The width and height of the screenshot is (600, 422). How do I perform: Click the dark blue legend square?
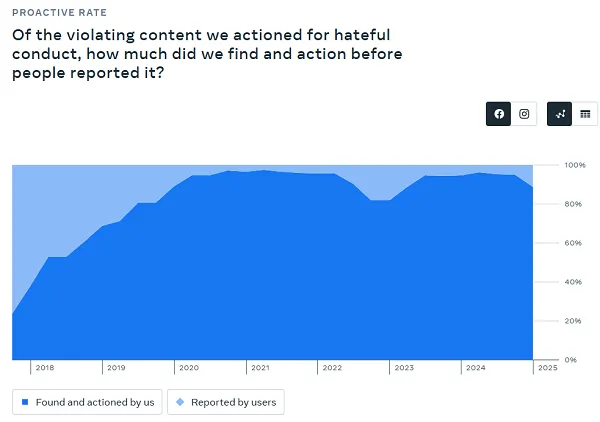point(25,402)
